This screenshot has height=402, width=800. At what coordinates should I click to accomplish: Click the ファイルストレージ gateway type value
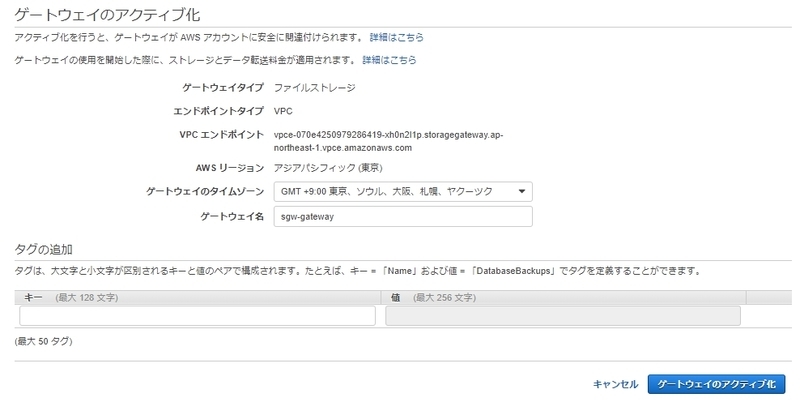(315, 88)
